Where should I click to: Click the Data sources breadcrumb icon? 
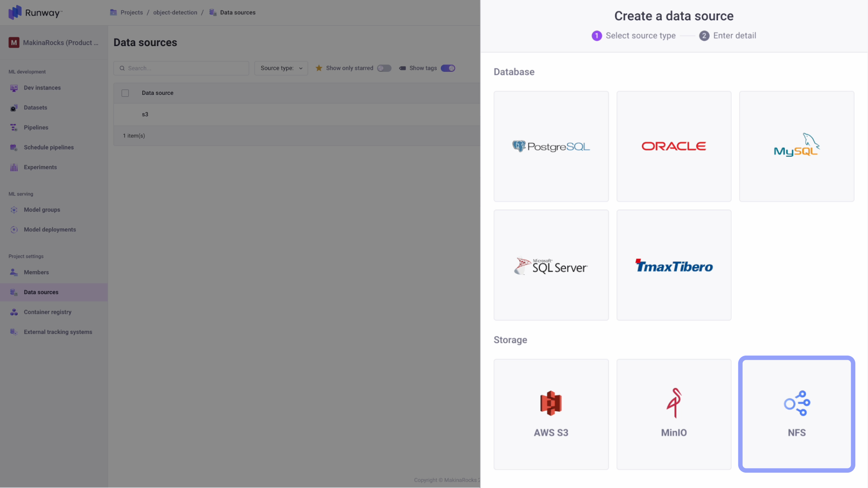(213, 13)
